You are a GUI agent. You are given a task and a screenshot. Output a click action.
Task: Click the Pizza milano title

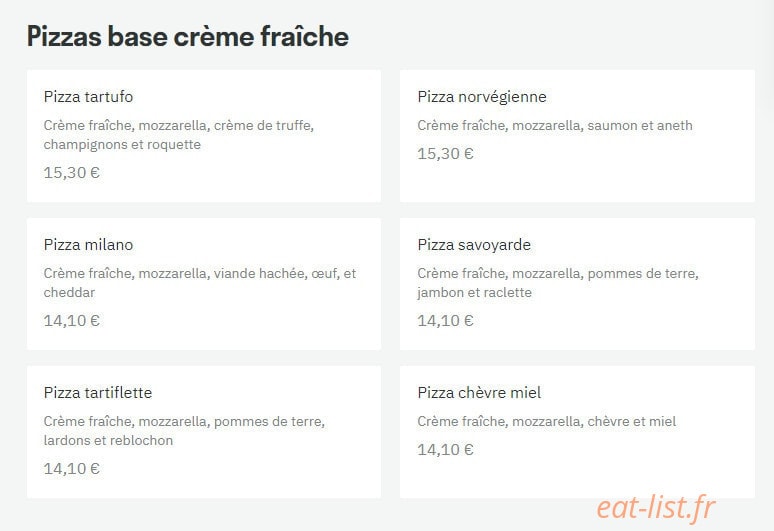point(88,245)
